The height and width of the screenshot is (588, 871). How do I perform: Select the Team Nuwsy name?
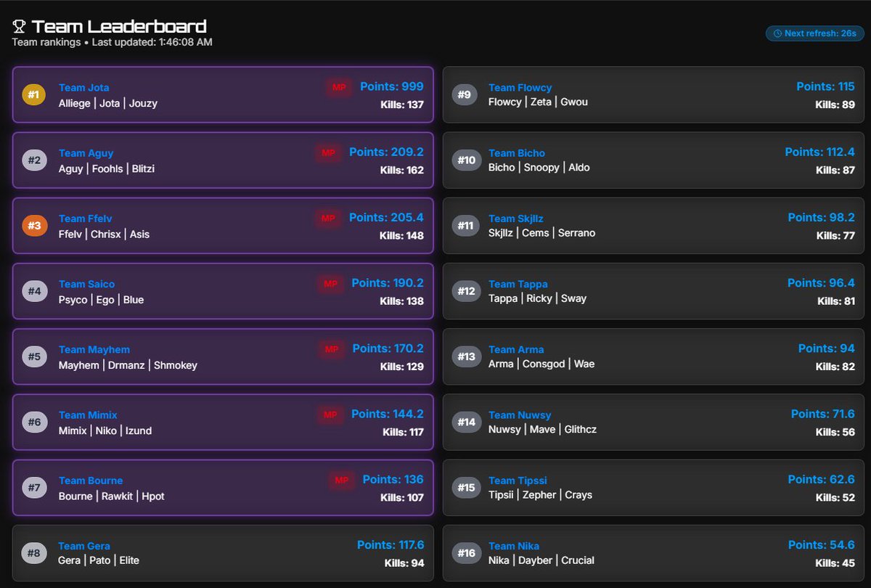click(520, 415)
